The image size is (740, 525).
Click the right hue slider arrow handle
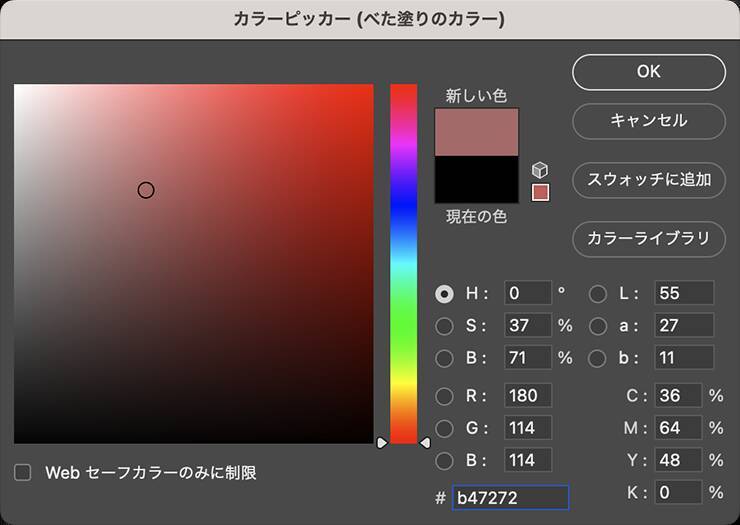pyautogui.click(x=425, y=442)
